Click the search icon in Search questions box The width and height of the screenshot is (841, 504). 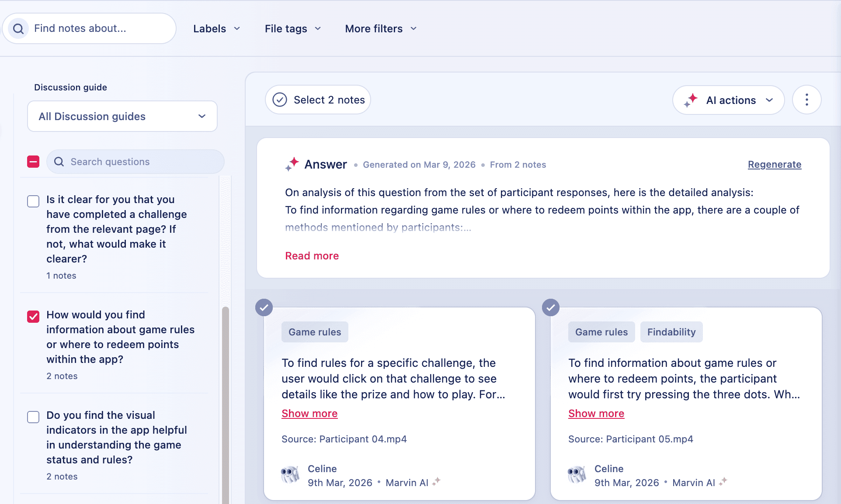pyautogui.click(x=59, y=162)
